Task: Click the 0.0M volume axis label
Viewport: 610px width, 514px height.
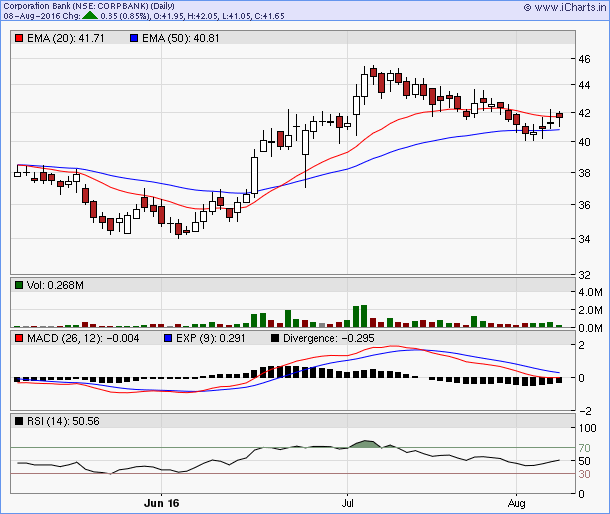Action: click(x=590, y=328)
